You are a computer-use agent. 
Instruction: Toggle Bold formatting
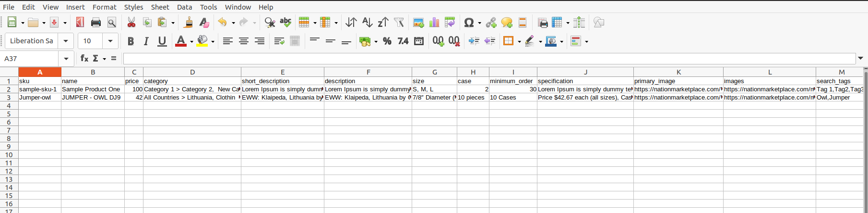tap(131, 41)
